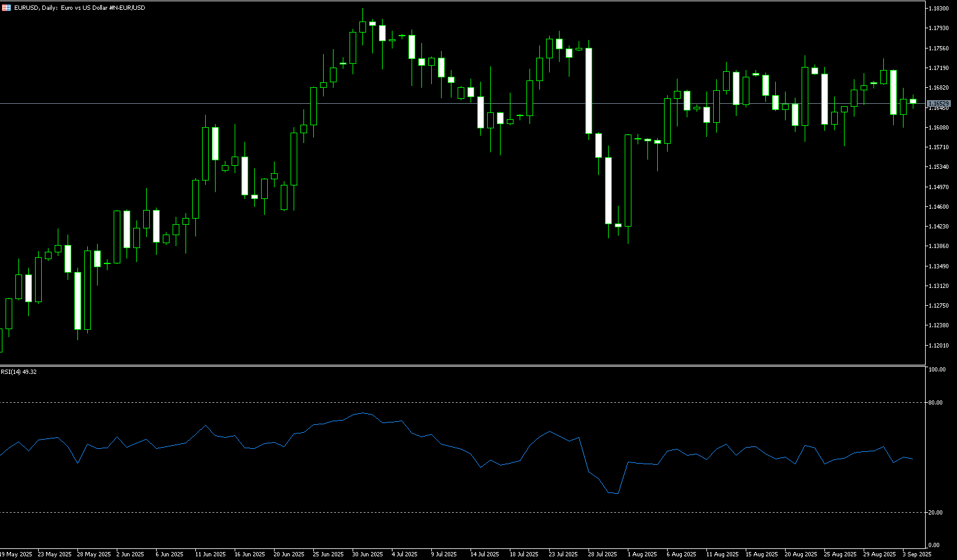957x560 pixels.
Task: Click the 1.12010 price axis label
Action: coord(938,346)
